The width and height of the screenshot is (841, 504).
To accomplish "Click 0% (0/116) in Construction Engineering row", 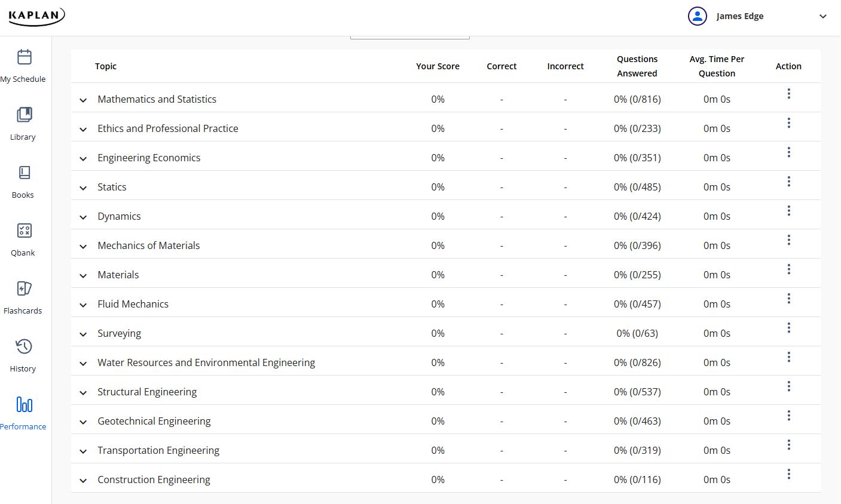I will (x=637, y=480).
